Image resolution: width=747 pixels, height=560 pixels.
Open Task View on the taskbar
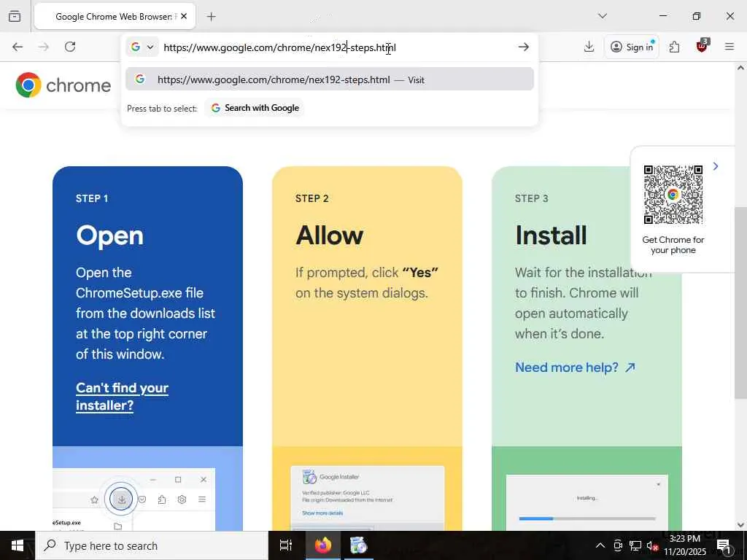click(x=286, y=545)
